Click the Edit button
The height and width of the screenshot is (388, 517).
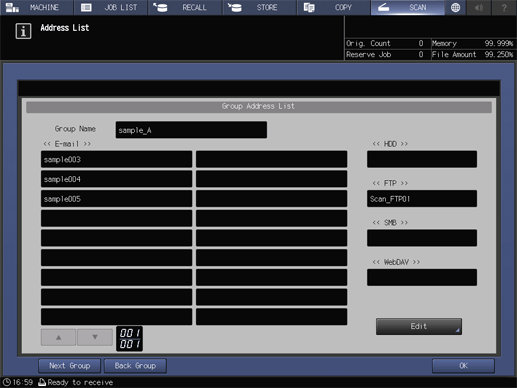[x=419, y=326]
